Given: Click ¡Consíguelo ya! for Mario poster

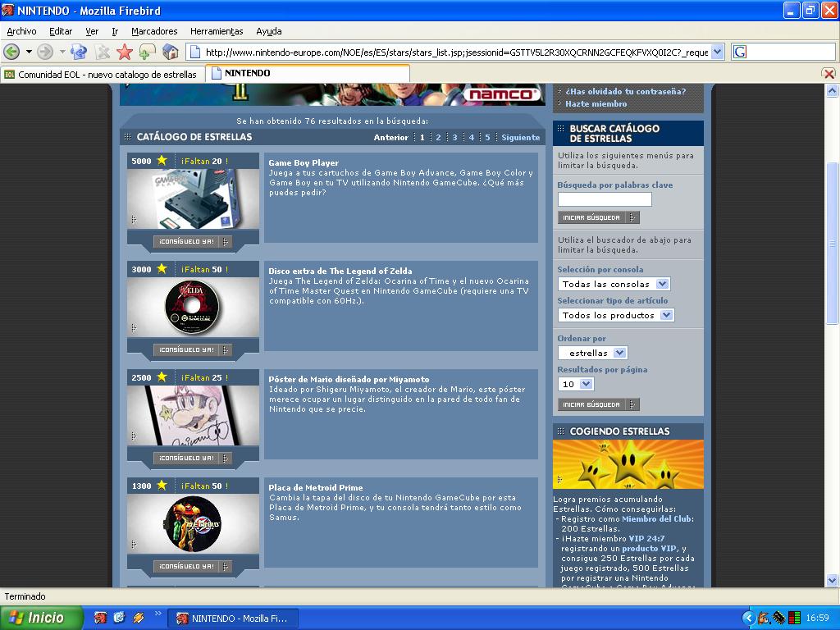Looking at the screenshot, I should pyautogui.click(x=192, y=458).
